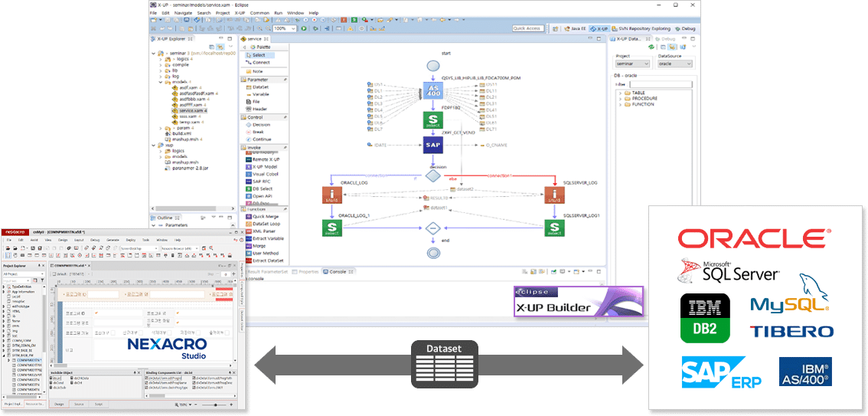This screenshot has height=416, width=868.
Task: Open service.xam in X-UP Explorer
Action: pyautogui.click(x=189, y=111)
